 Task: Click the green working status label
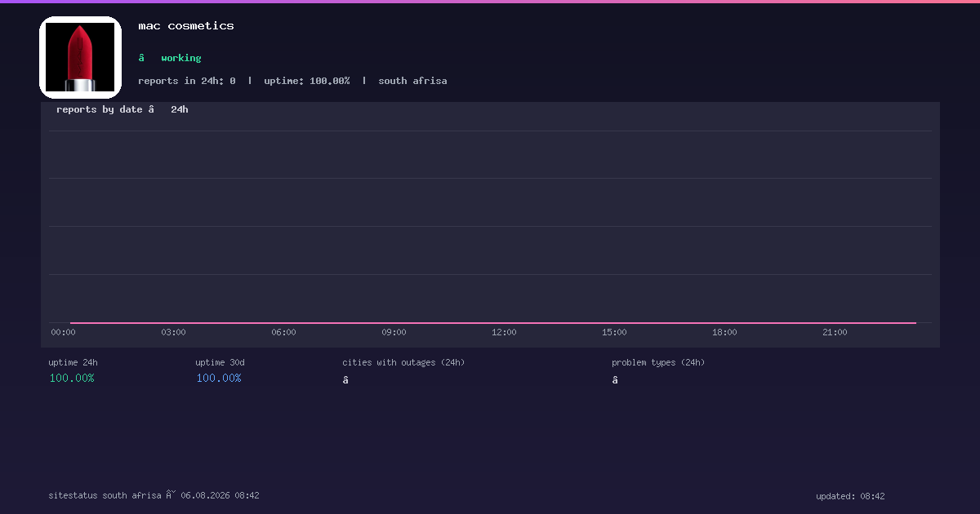point(181,58)
